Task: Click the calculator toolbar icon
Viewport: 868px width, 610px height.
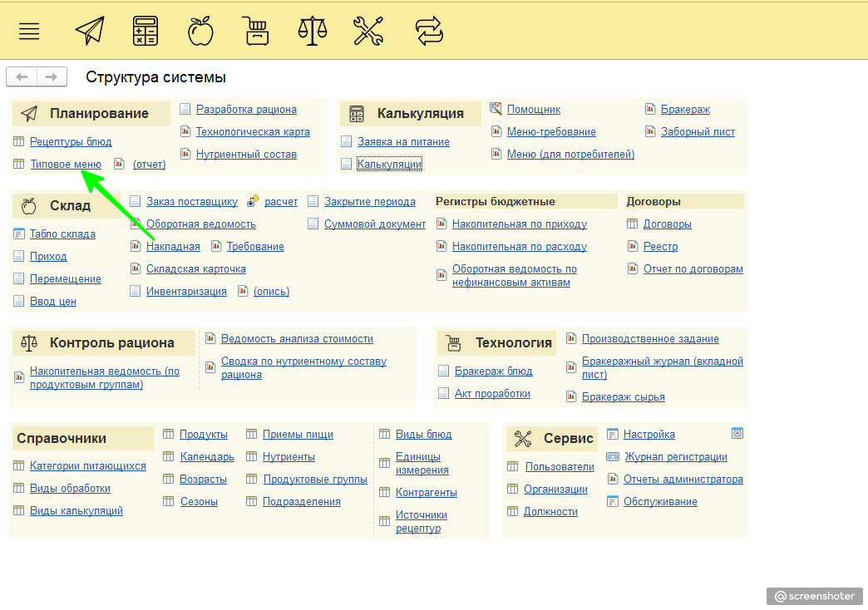Action: 145,32
